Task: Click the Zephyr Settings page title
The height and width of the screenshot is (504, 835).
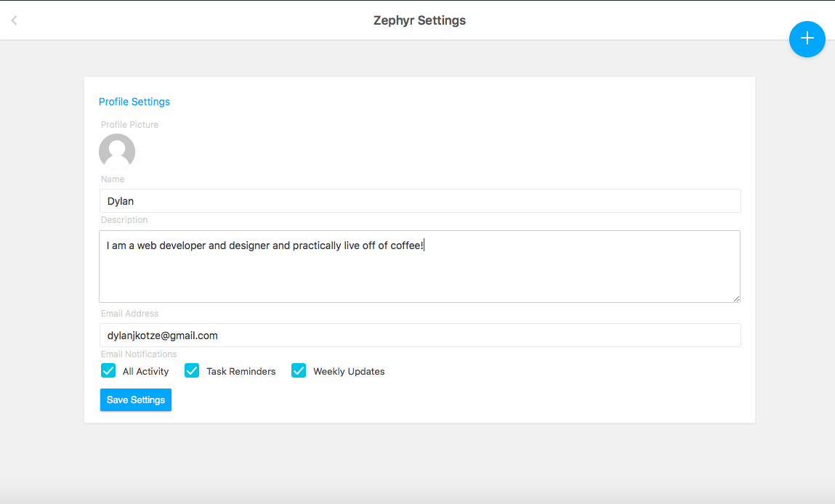Action: [x=419, y=20]
